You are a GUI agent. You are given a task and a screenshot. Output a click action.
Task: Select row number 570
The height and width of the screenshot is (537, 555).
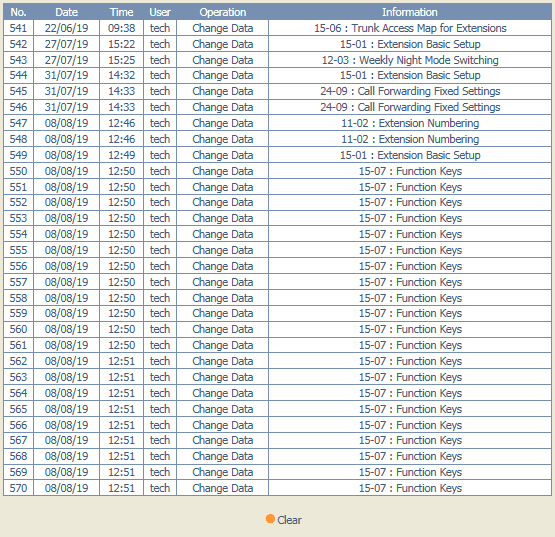point(18,488)
